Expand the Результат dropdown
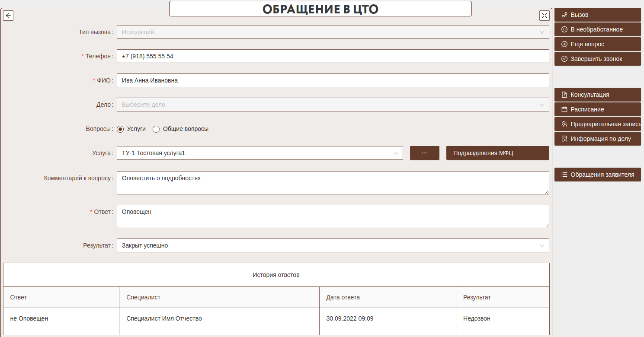This screenshot has height=337, width=644. [x=332, y=245]
